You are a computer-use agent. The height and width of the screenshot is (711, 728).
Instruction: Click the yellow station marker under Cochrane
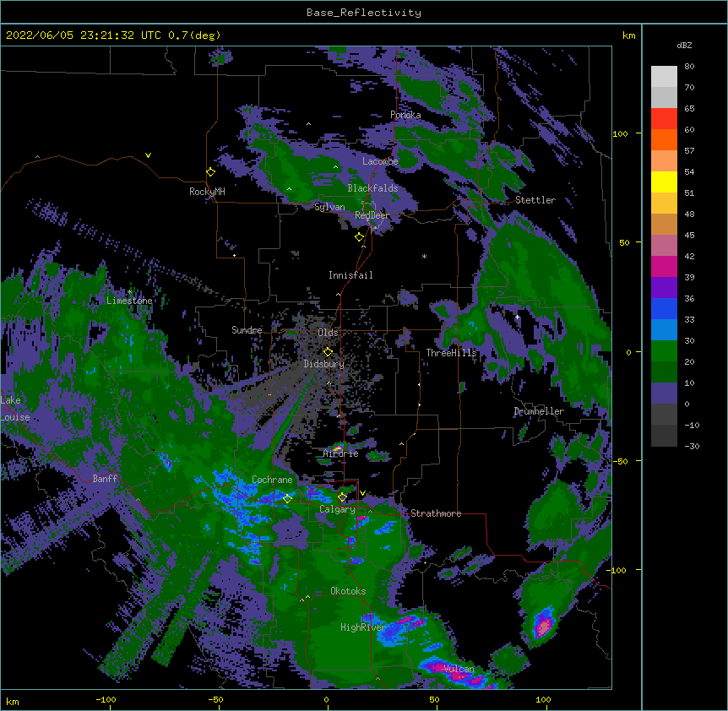coord(287,498)
